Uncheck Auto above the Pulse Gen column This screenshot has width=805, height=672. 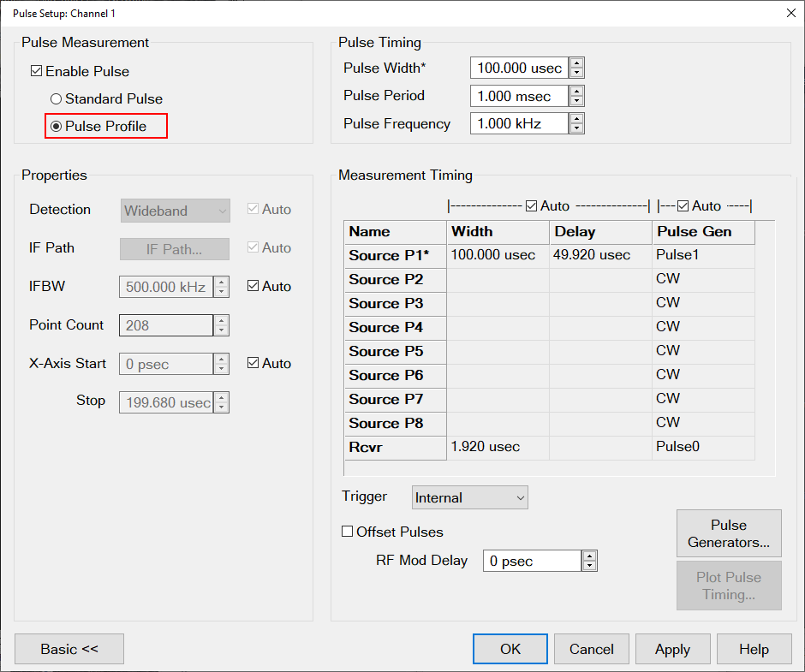tap(683, 206)
